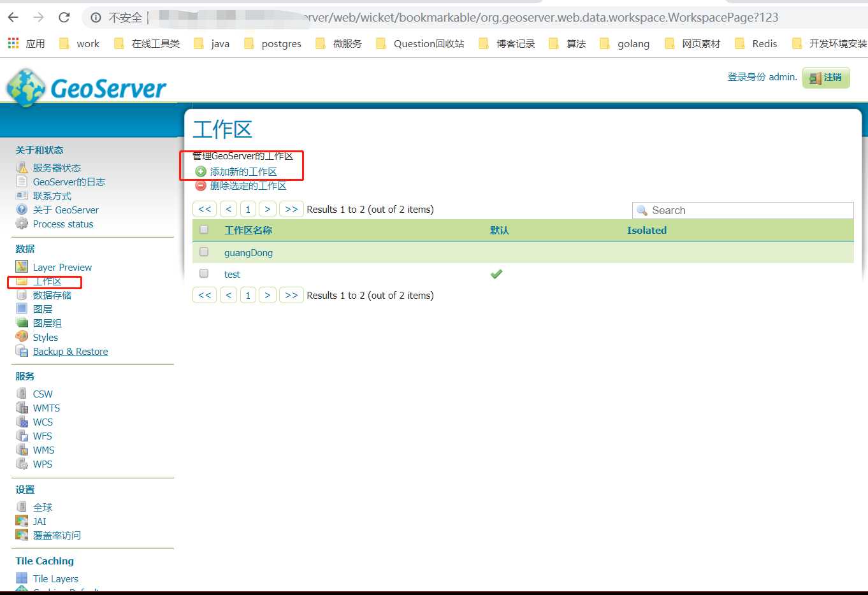868x595 pixels.
Task: Open the Redis bookmarks folder
Action: [756, 43]
